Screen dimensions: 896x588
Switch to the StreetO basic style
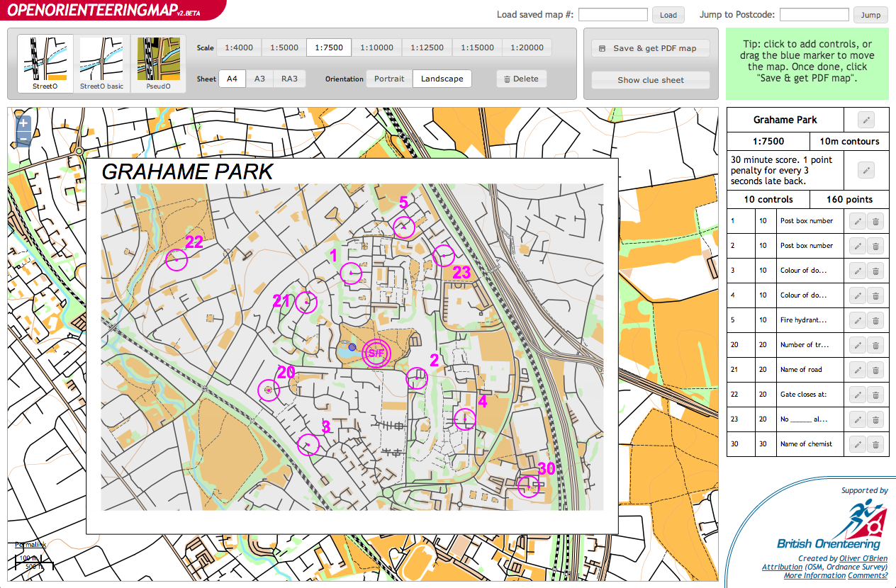101,64
